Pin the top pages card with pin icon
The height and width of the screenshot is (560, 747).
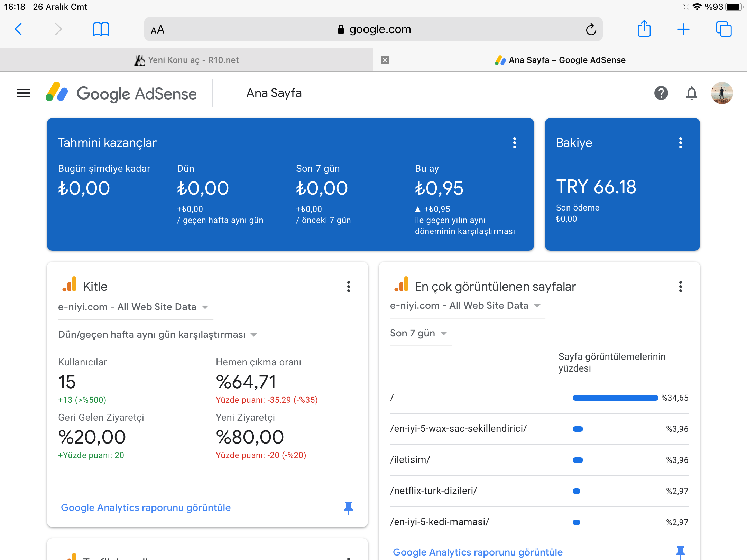pos(681,552)
